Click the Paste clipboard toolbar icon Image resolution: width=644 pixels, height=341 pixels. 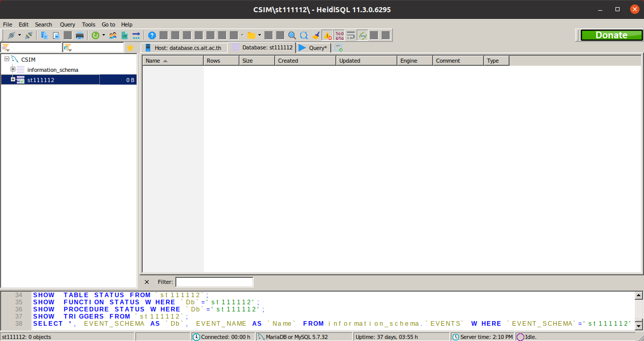pyautogui.click(x=56, y=35)
